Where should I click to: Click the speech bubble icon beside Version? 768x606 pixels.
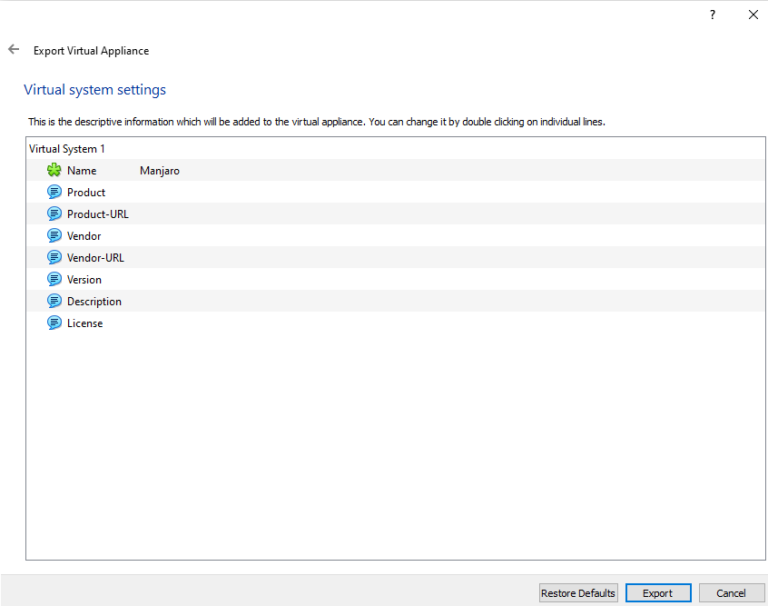pyautogui.click(x=54, y=280)
